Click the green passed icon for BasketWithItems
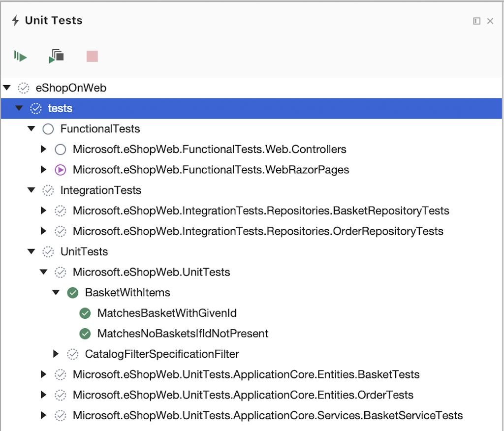504x431 pixels. [x=73, y=293]
